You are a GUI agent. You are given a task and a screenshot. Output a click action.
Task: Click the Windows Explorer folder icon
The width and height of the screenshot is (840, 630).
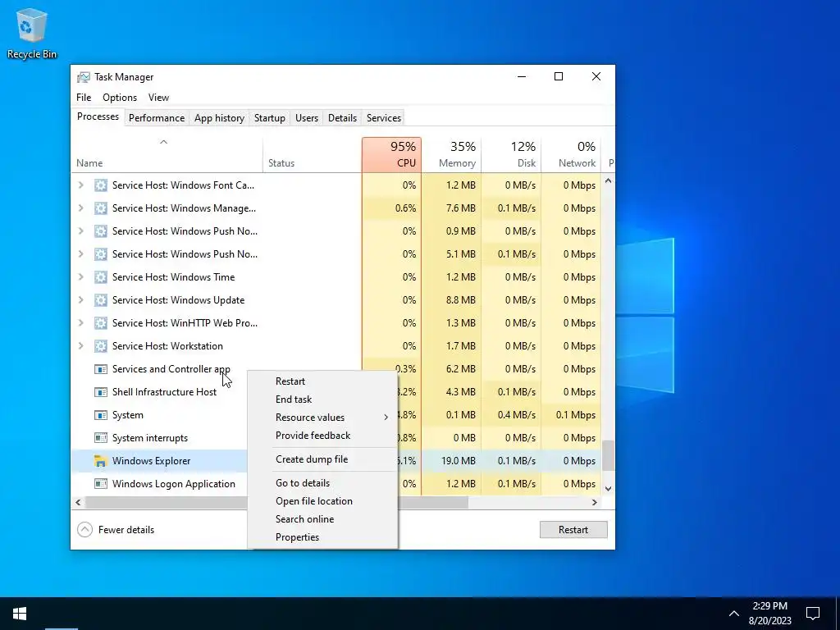pyautogui.click(x=101, y=461)
